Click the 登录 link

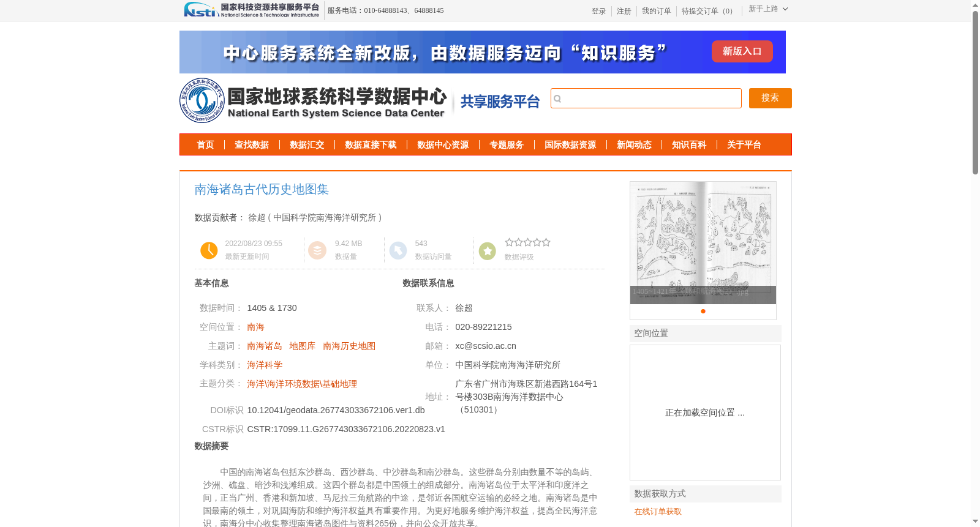[599, 11]
